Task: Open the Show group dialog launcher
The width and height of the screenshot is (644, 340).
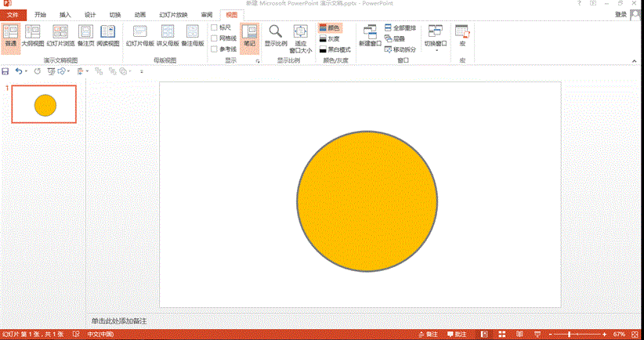Action: pos(257,60)
